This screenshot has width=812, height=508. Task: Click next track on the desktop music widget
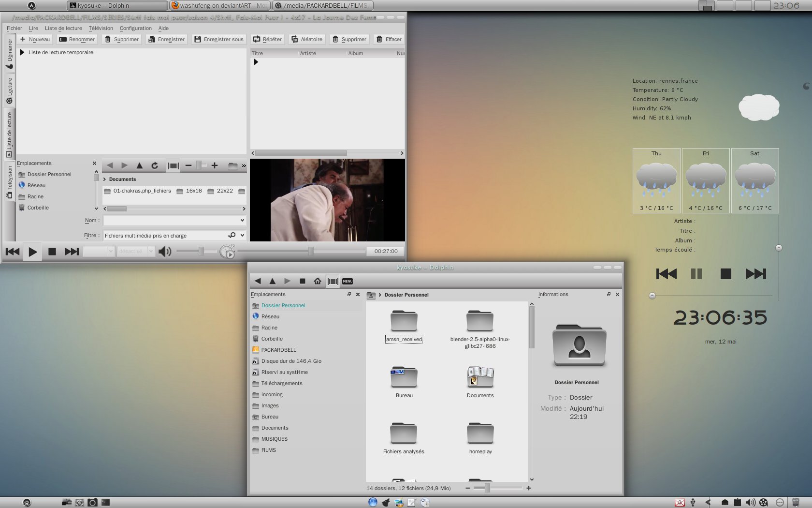[756, 274]
